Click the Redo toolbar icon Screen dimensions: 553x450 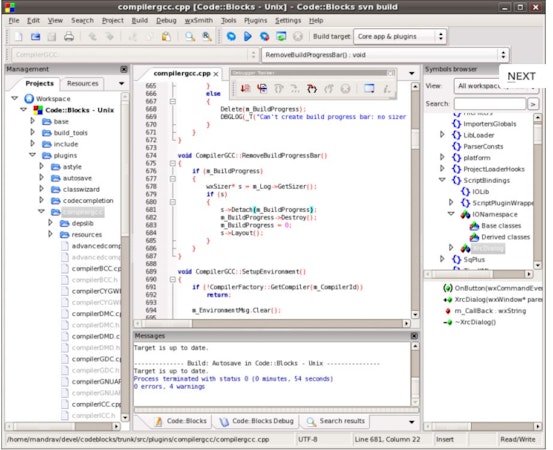click(109, 36)
